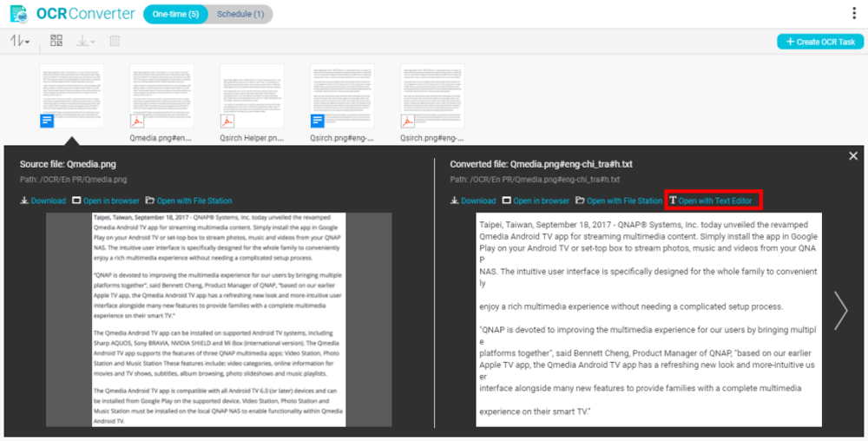
Task: Click the Converted file: Qmedia.png#eng-chi_tra#h.txt title
Action: (541, 164)
